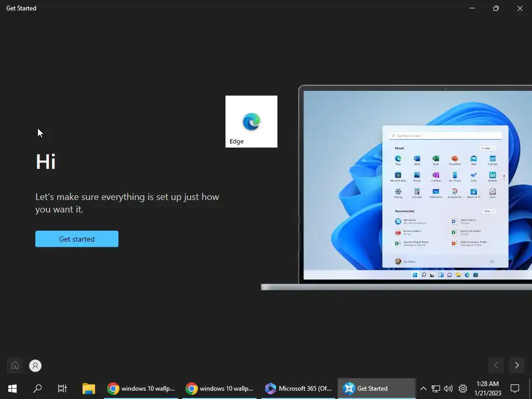Click the Get started button
This screenshot has width=532, height=399.
pos(77,239)
